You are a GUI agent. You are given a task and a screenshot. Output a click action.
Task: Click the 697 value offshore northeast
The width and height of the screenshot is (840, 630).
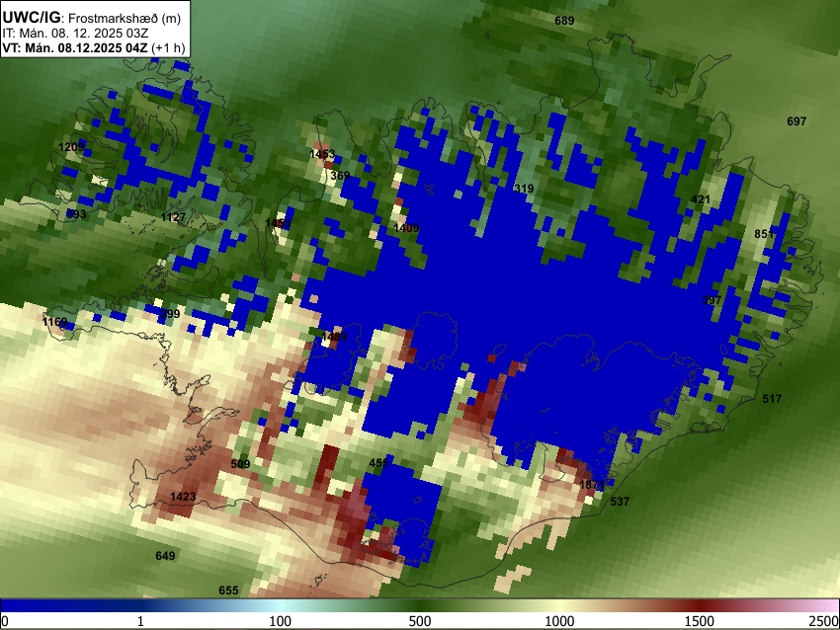797,121
